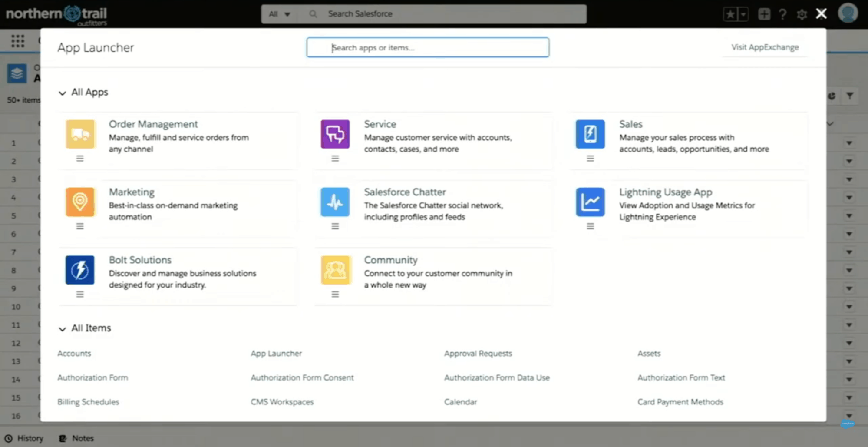
Task: Open the Approval Requests item
Action: tap(478, 353)
